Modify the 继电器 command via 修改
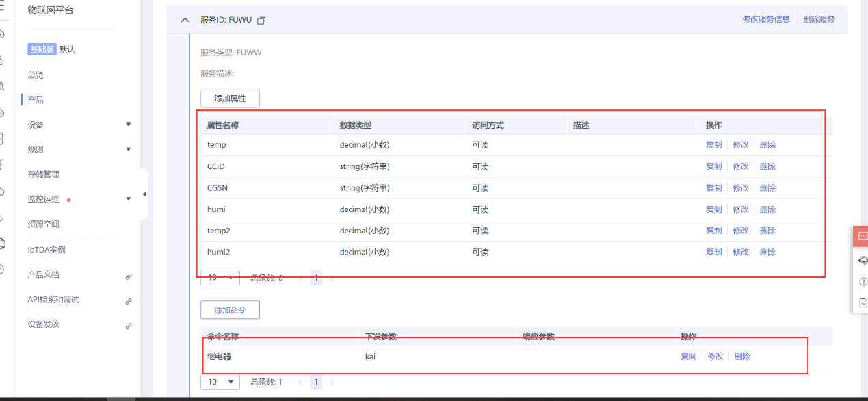The width and height of the screenshot is (868, 401). pyautogui.click(x=715, y=357)
